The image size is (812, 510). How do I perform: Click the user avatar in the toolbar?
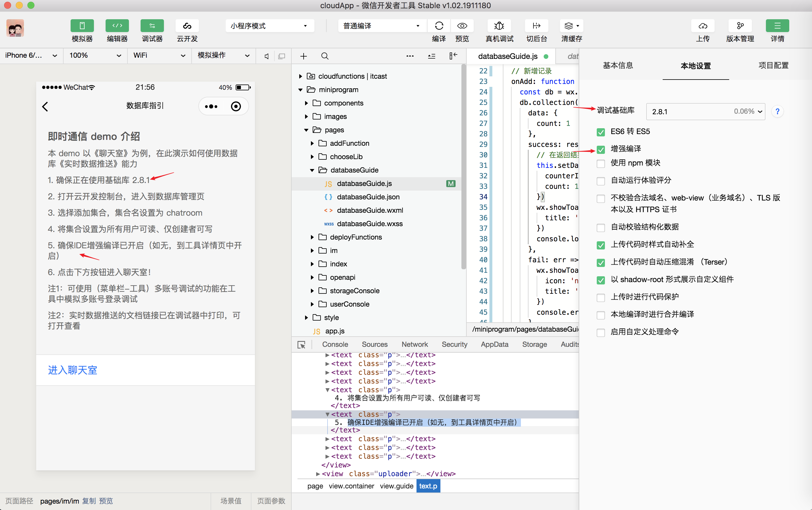15,28
